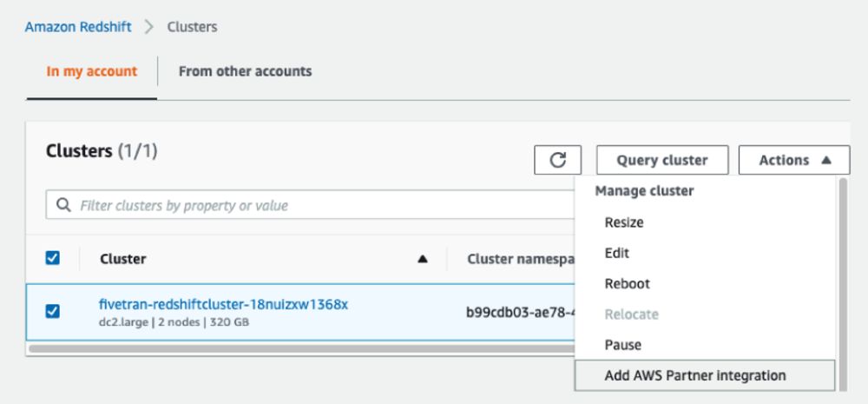The height and width of the screenshot is (404, 868).
Task: Click the Clusters breadcrumb text
Action: [192, 27]
